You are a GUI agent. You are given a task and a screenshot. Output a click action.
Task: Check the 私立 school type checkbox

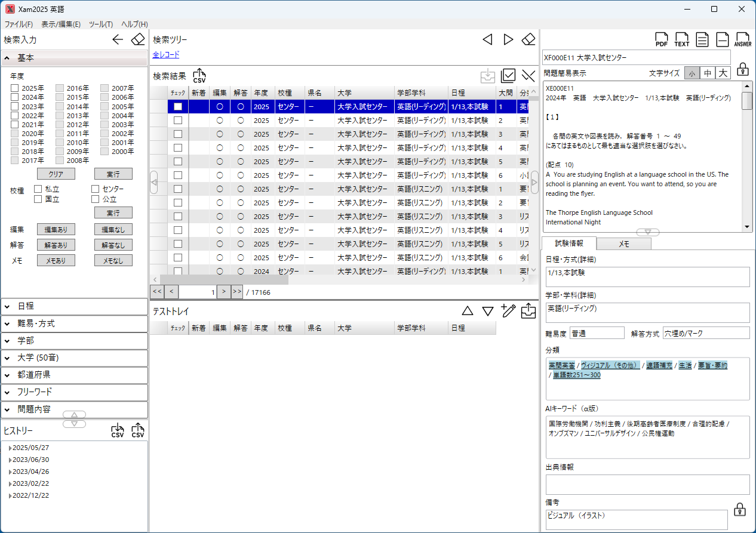pos(38,189)
